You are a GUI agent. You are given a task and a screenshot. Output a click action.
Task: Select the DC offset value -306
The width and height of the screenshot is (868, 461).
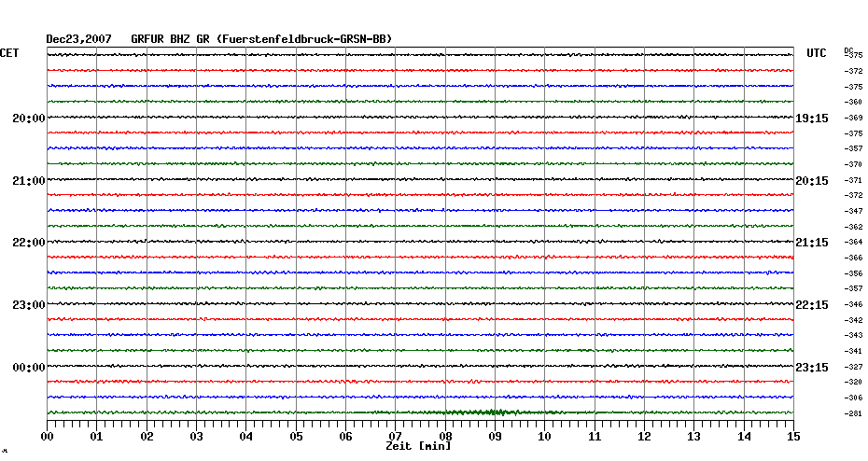point(853,398)
